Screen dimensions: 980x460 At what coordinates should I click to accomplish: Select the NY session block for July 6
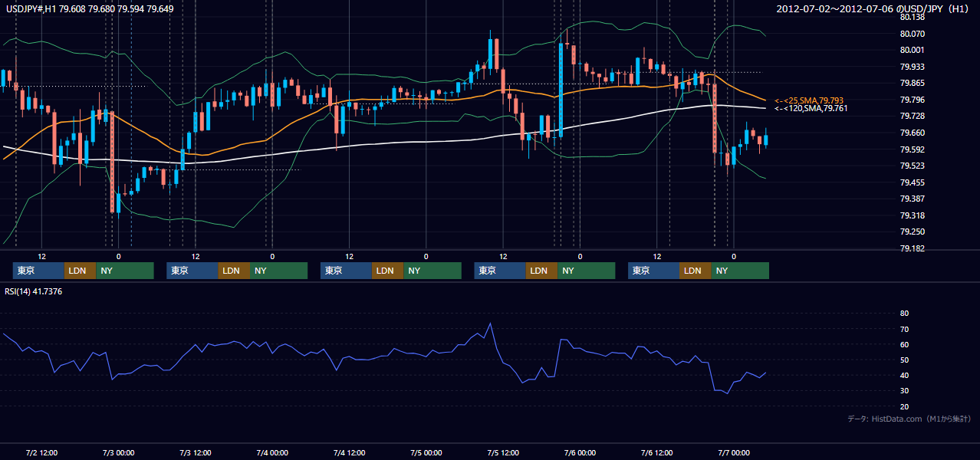click(740, 271)
